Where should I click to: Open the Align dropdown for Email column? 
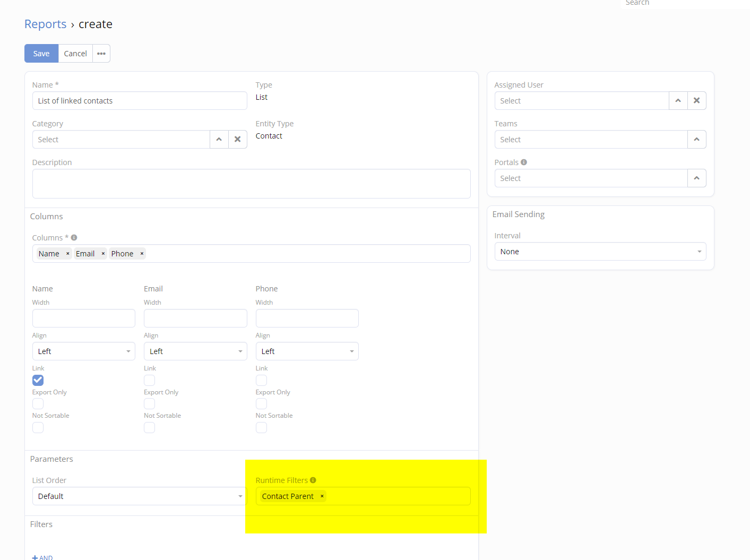click(x=195, y=351)
